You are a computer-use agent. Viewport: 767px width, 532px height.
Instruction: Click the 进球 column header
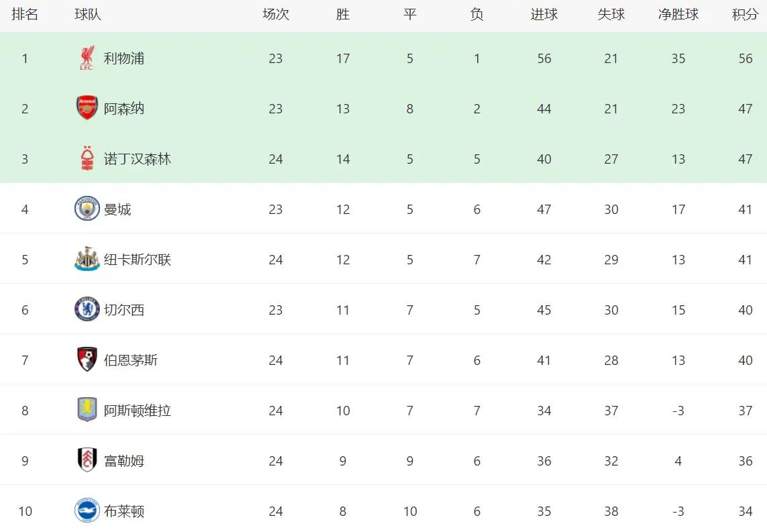point(544,15)
